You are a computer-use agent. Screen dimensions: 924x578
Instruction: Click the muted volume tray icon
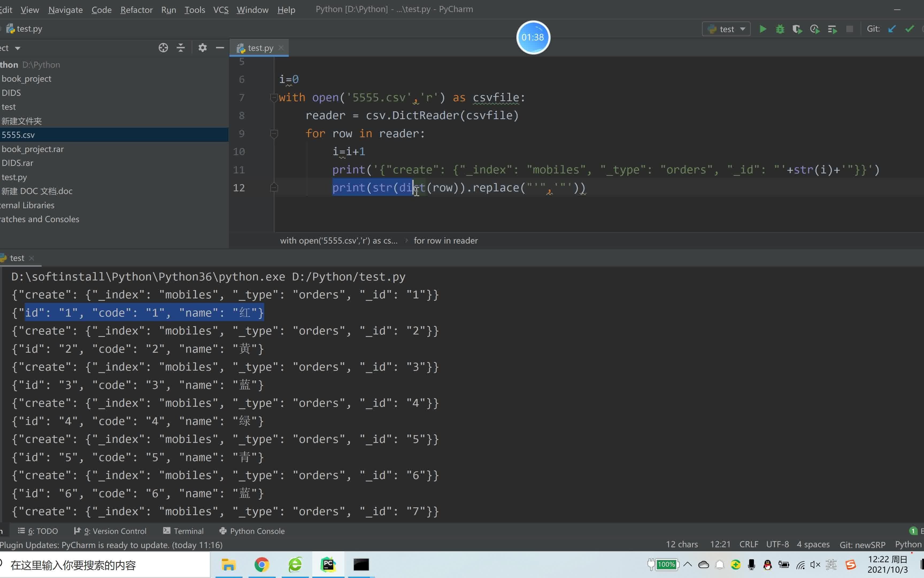[815, 565]
